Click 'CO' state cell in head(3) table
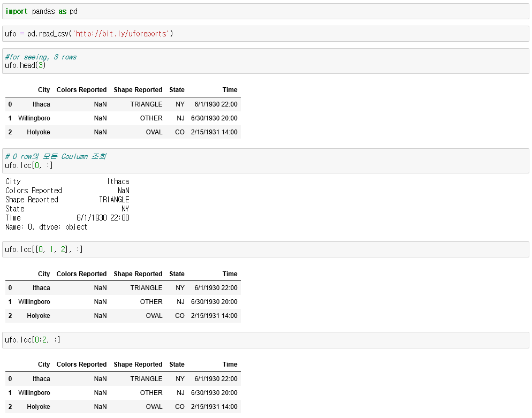532x418 pixels. point(179,132)
